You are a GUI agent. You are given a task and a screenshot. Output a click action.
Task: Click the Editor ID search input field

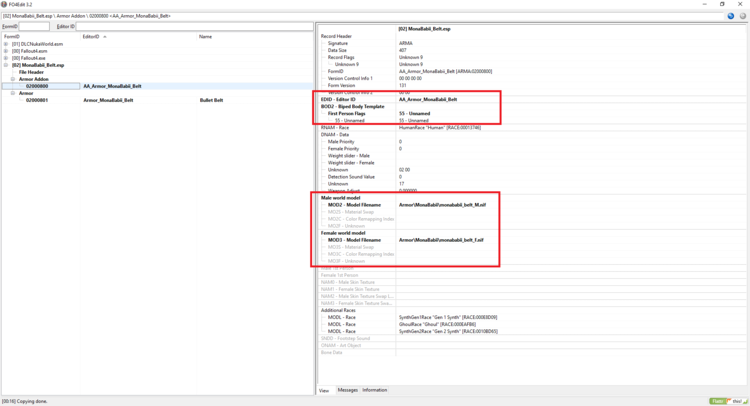coord(194,26)
